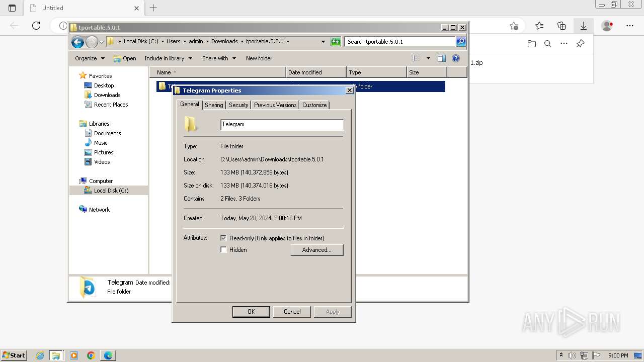Screen dimensions: 644x362
Task: Open recent pages dropdown arrow
Action: tap(101, 42)
